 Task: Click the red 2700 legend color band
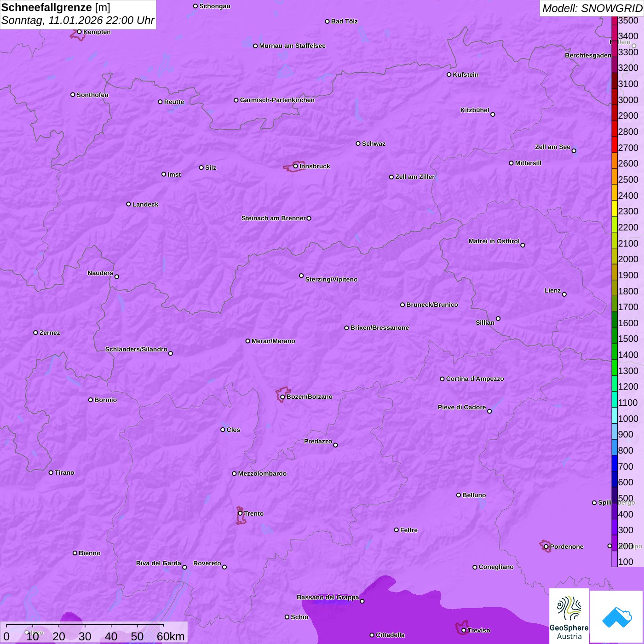coord(615,144)
